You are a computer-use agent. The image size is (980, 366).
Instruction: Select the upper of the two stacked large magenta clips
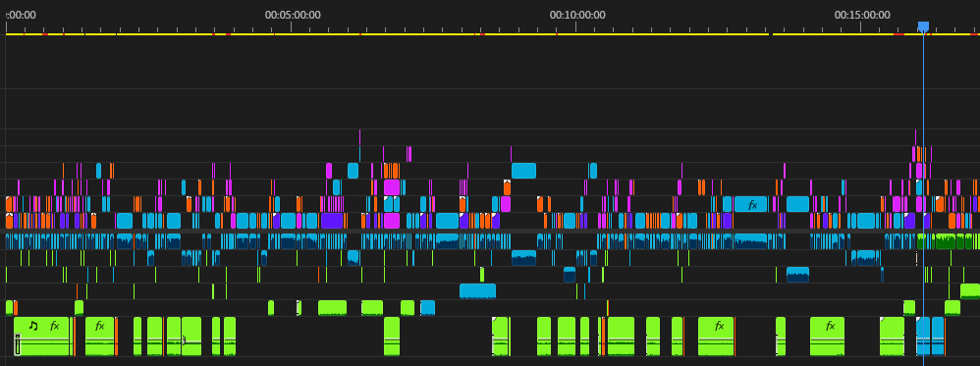pyautogui.click(x=392, y=187)
